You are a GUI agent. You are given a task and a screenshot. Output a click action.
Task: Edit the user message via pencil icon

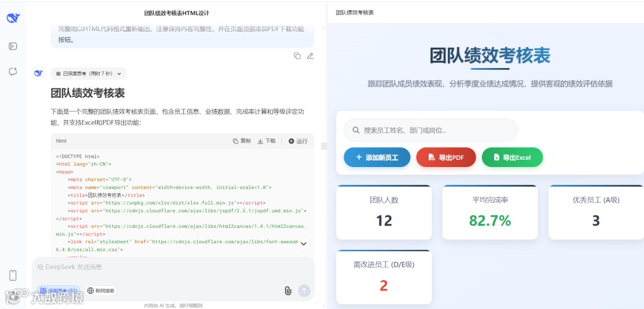tap(310, 56)
